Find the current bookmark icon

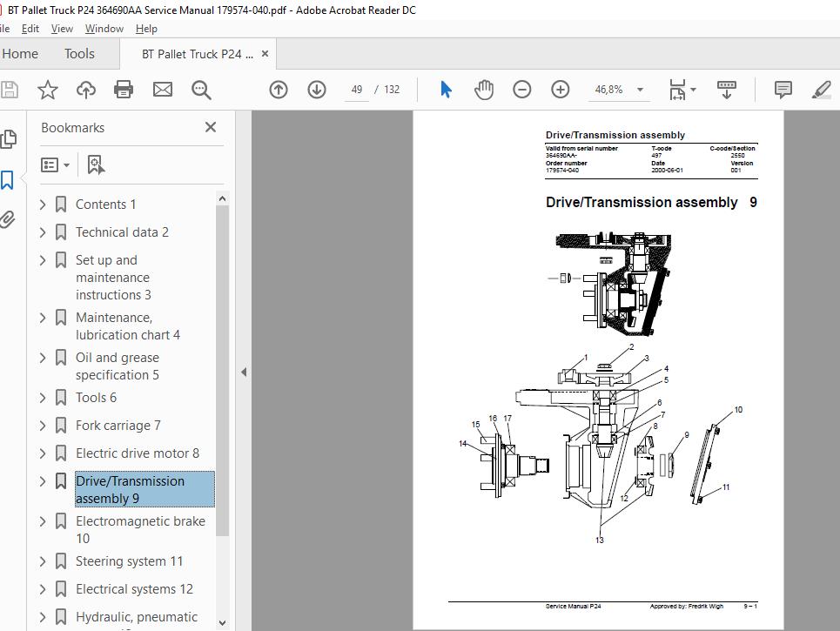[x=96, y=165]
